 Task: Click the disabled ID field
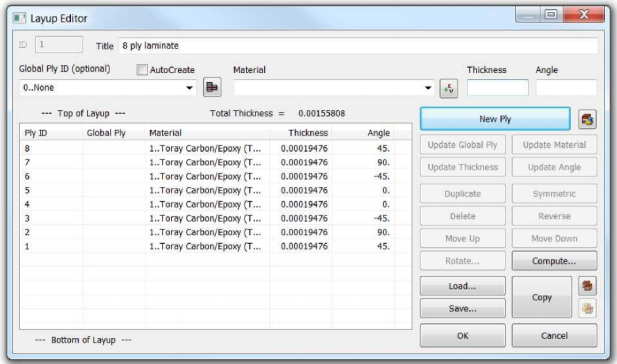59,44
